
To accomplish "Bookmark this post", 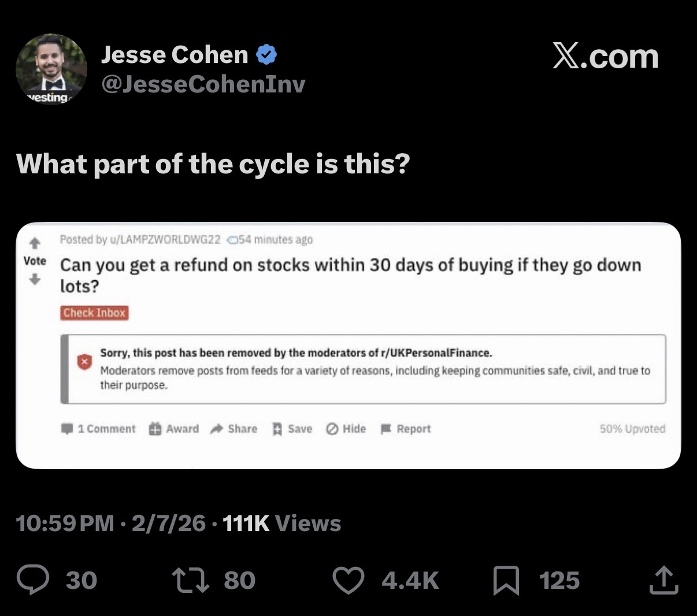I will point(506,581).
